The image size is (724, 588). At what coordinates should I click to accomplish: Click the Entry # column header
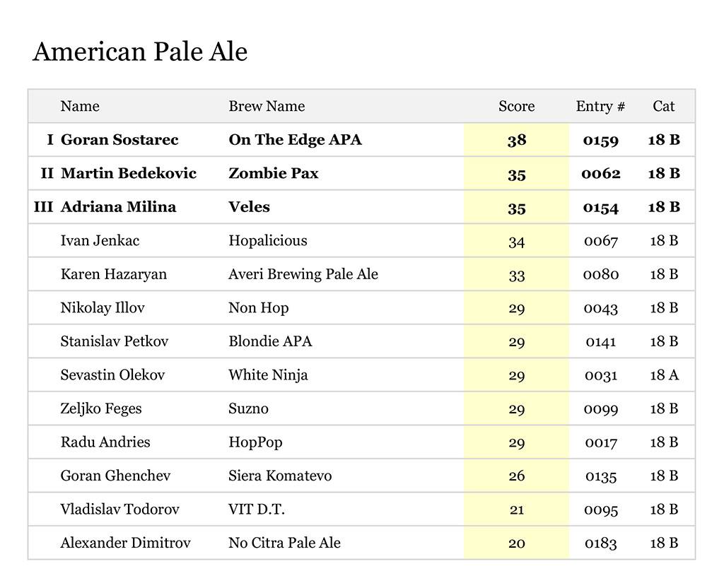pyautogui.click(x=600, y=107)
